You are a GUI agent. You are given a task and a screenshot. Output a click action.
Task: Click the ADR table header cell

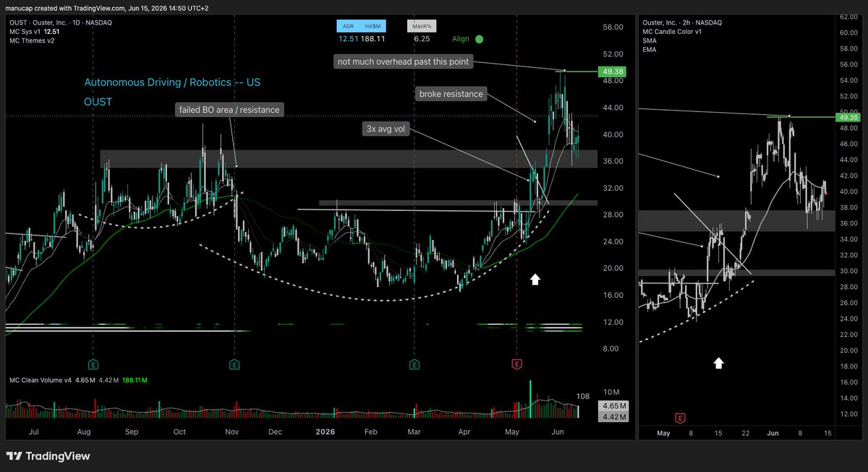tap(347, 26)
